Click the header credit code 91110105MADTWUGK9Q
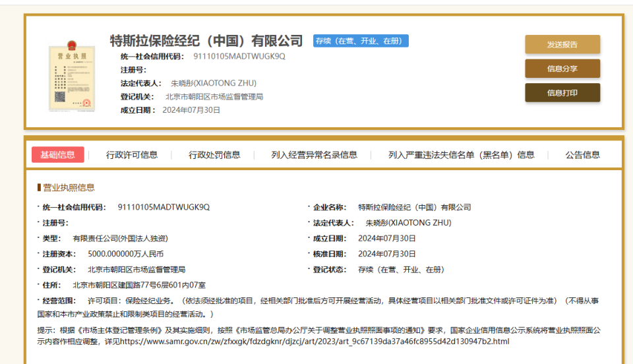Viewport: 633px width, 364px height. (x=239, y=57)
